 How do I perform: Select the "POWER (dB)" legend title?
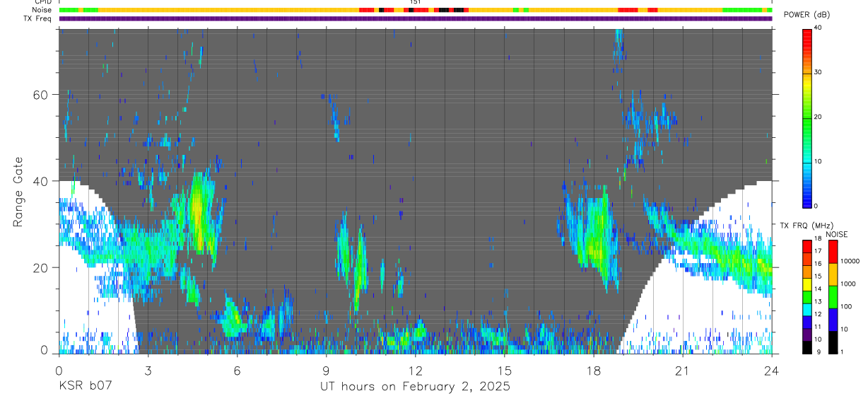tap(807, 15)
